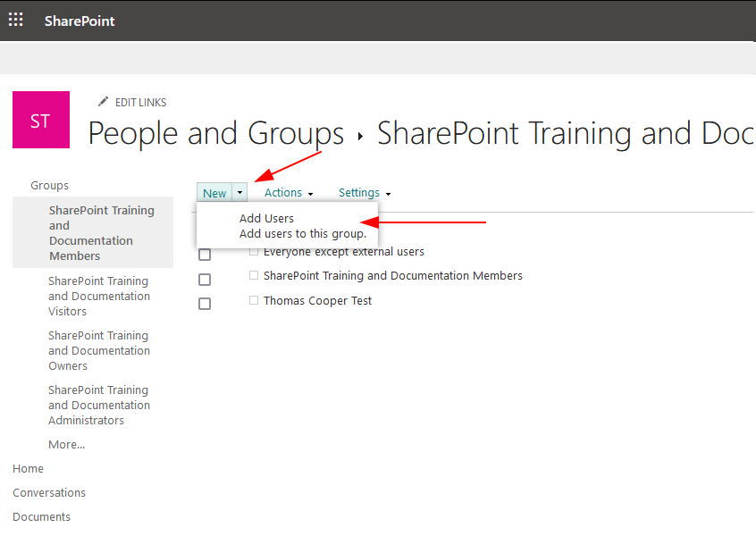This screenshot has width=756, height=536.
Task: Tick the row checkbox for Thomas Cooper Test
Action: 205,304
